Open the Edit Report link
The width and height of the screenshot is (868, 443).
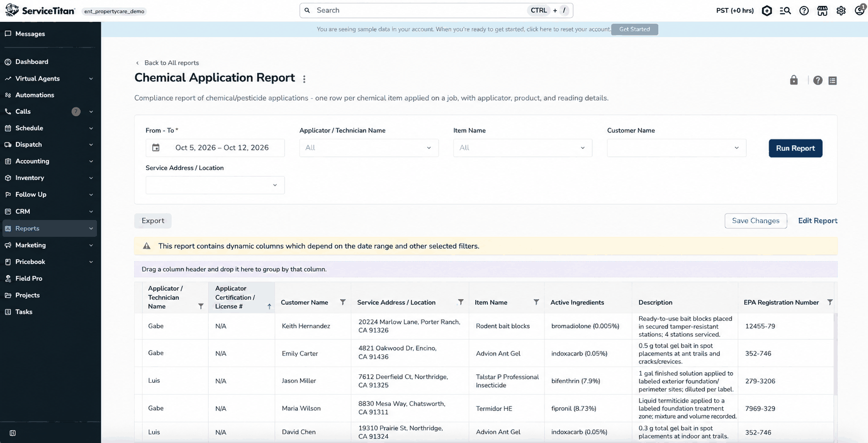(818, 221)
